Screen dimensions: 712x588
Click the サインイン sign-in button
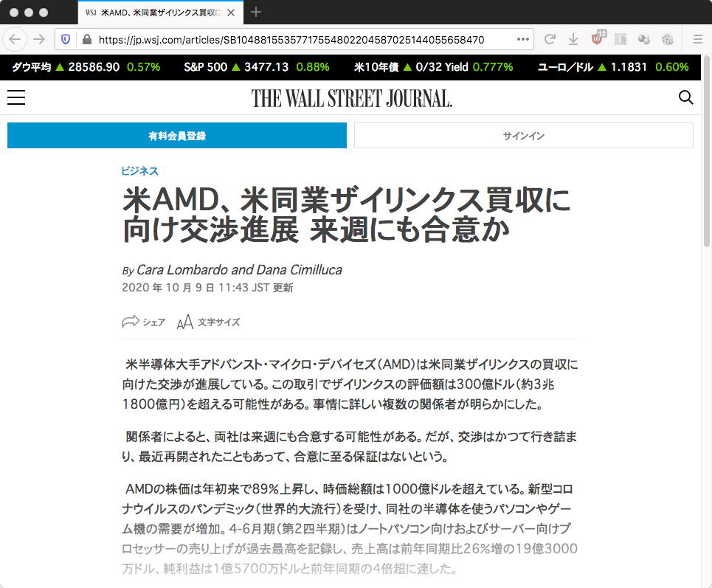point(524,135)
